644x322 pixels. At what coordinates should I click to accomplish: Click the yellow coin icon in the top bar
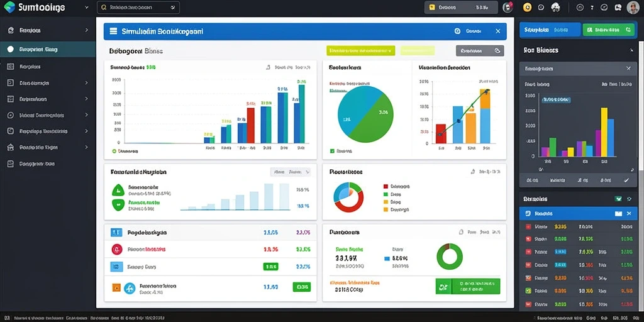point(528,8)
